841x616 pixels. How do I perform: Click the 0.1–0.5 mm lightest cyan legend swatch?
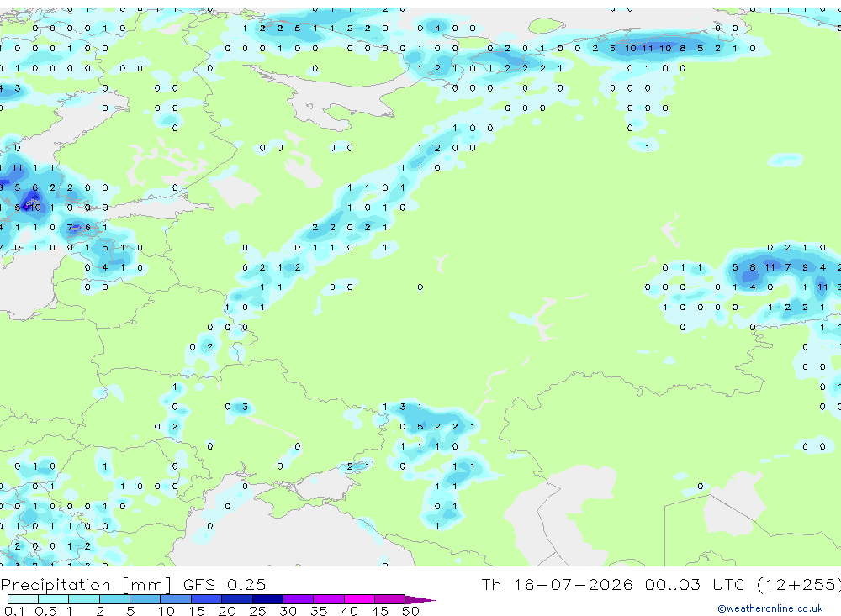coord(23,599)
